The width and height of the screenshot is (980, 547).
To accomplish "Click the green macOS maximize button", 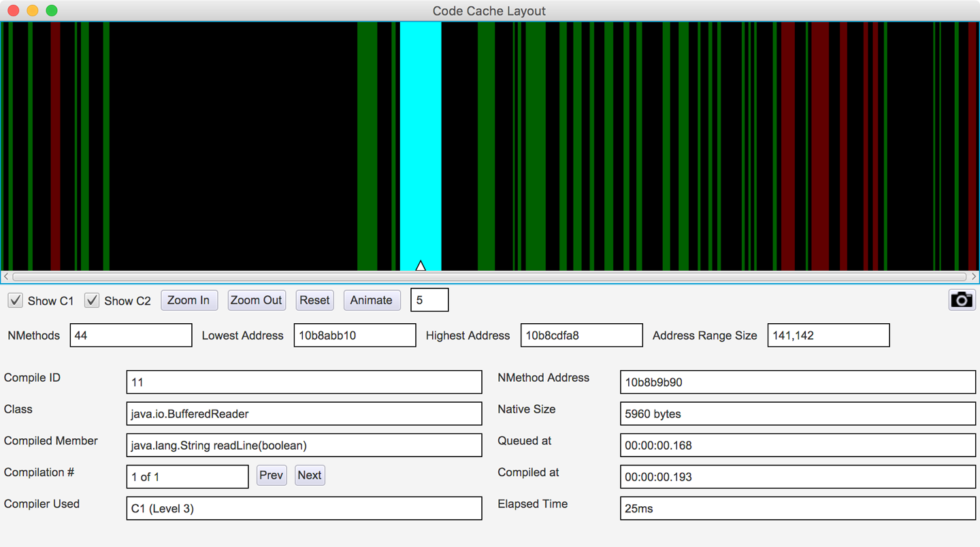I will [x=52, y=11].
